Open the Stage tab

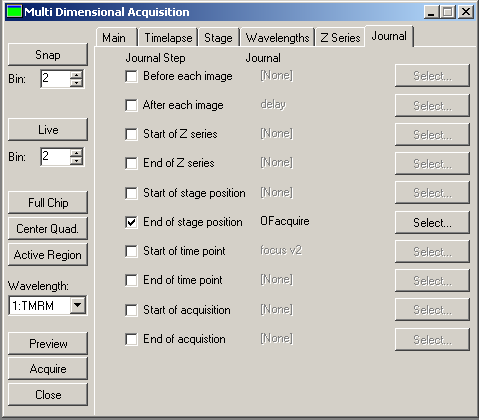click(x=218, y=38)
